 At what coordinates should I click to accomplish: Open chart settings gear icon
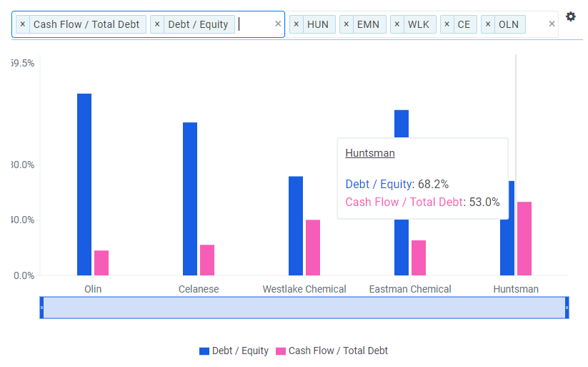570,17
